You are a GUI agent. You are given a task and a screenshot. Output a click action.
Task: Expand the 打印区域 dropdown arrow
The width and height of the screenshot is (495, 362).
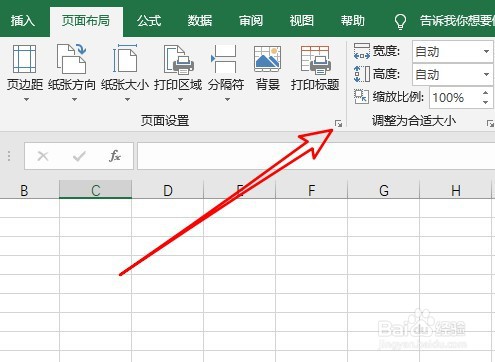(180, 99)
